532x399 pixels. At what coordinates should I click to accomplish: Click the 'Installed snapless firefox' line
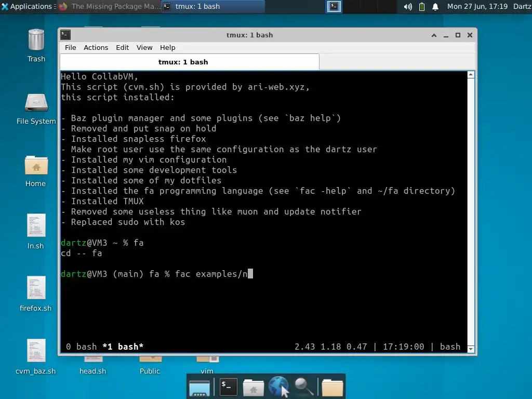[134, 139]
